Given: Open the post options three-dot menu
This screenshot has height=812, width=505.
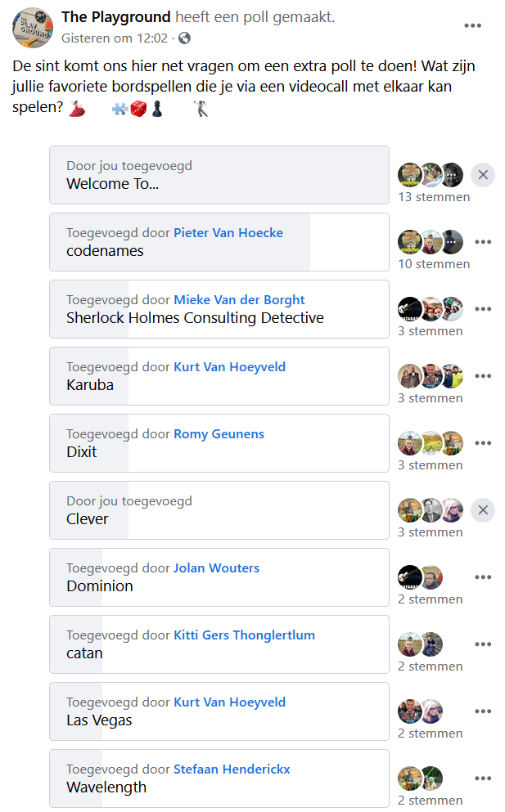Looking at the screenshot, I should click(472, 25).
